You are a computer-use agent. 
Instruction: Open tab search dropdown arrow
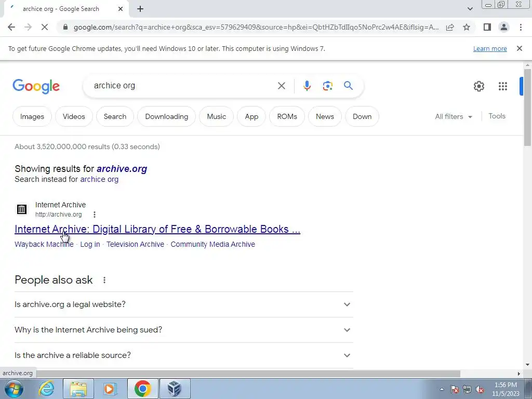[x=470, y=9]
